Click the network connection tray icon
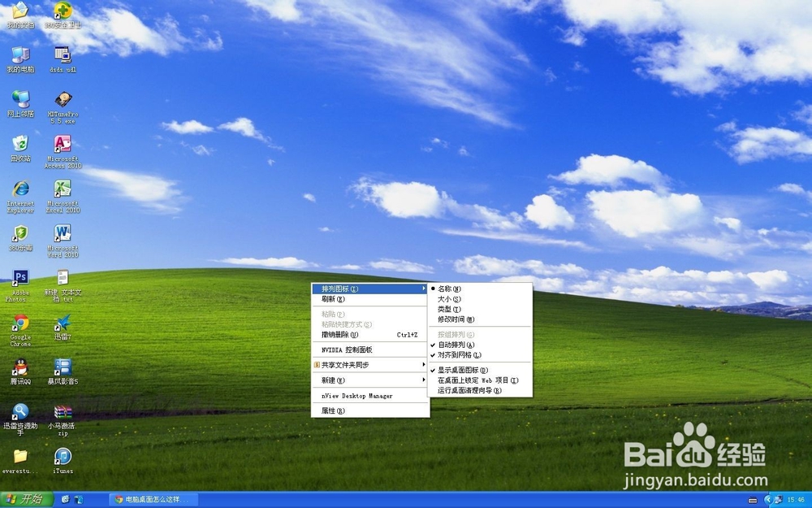The image size is (812, 508). pos(778,500)
